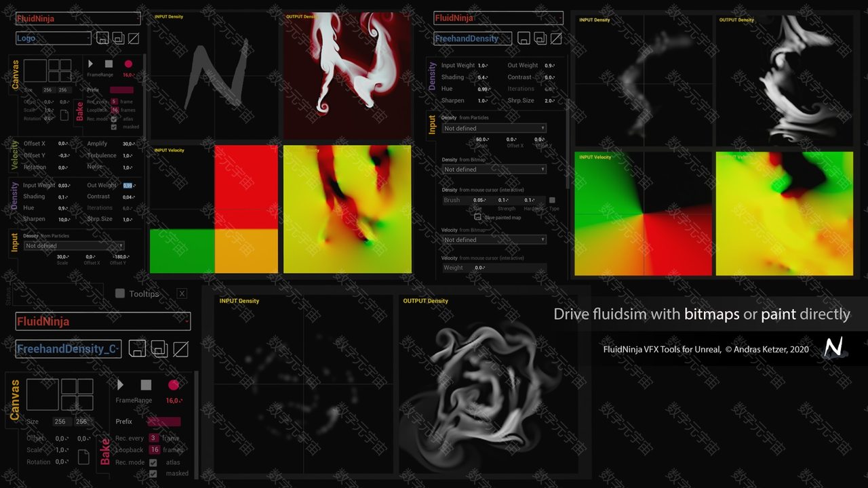Image resolution: width=868 pixels, height=488 pixels.
Task: Switch to Canvas tab in Logo panel
Action: (15, 75)
